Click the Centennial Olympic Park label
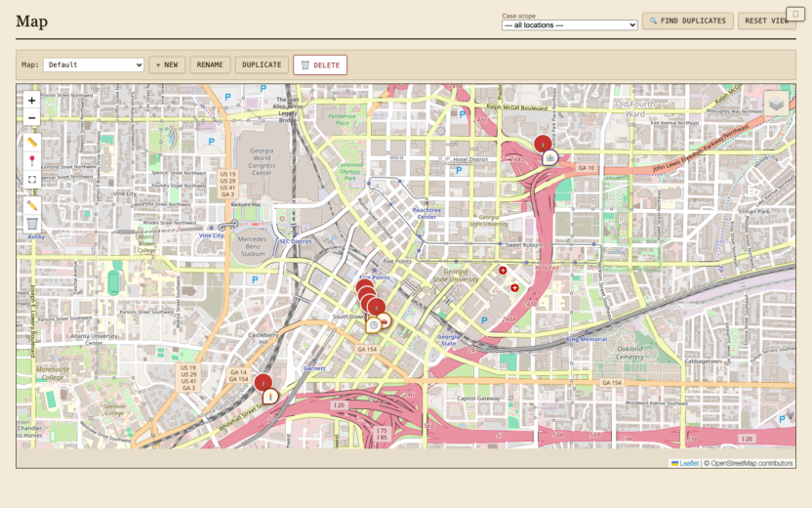Viewport: 812px width, 508px height. (x=350, y=172)
